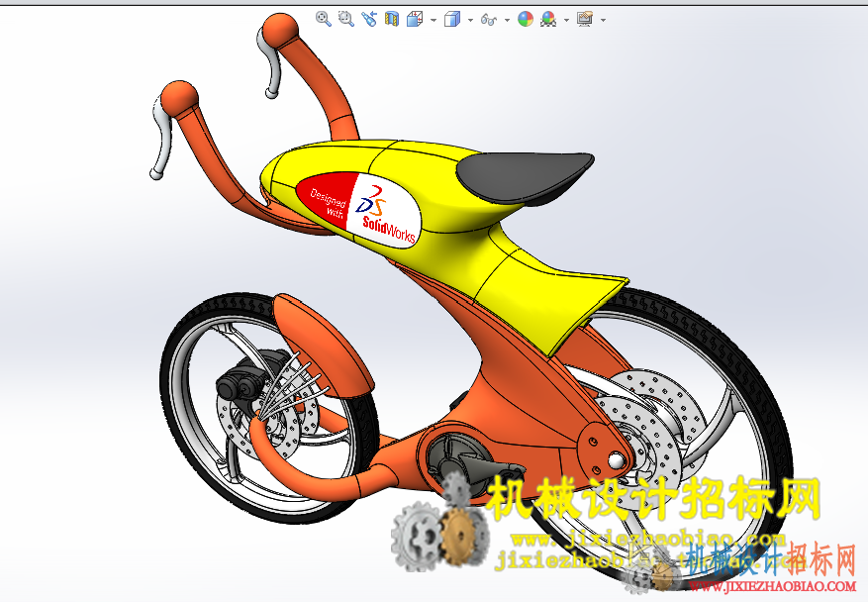Select the SolidWorks decal on the bike body
868x602 pixels.
tap(357, 208)
